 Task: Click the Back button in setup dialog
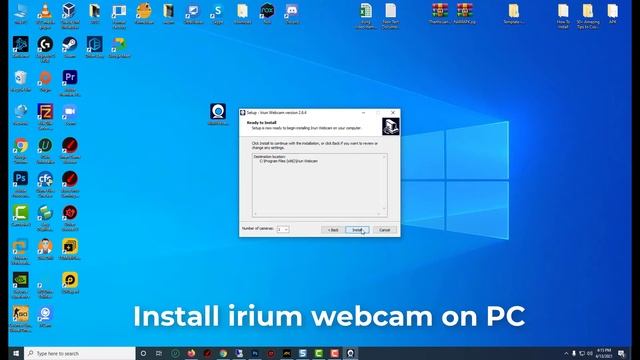[x=333, y=230]
